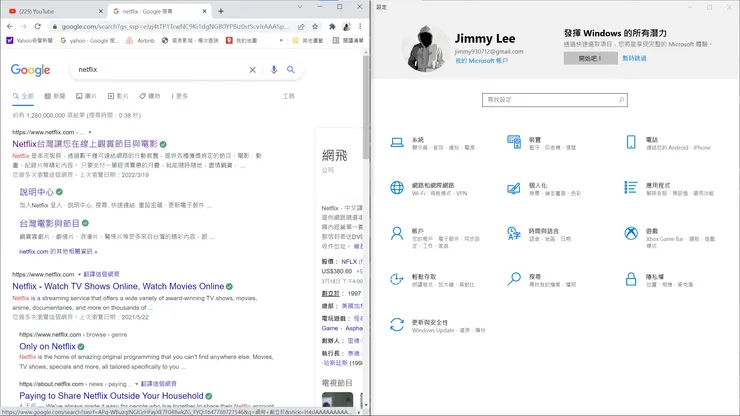The height and width of the screenshot is (416, 740).
Task: Click the Chrome back arrow
Action: 10,26
